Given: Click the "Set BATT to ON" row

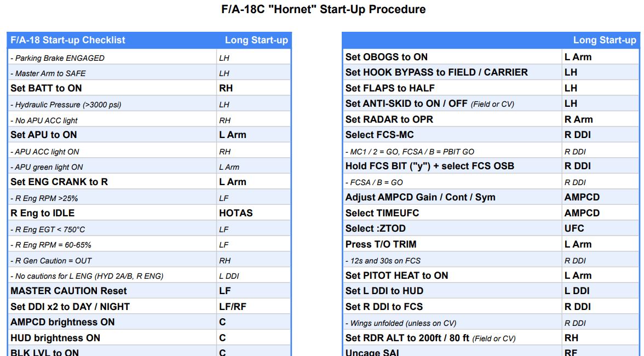Looking at the screenshot, I should [x=46, y=88].
